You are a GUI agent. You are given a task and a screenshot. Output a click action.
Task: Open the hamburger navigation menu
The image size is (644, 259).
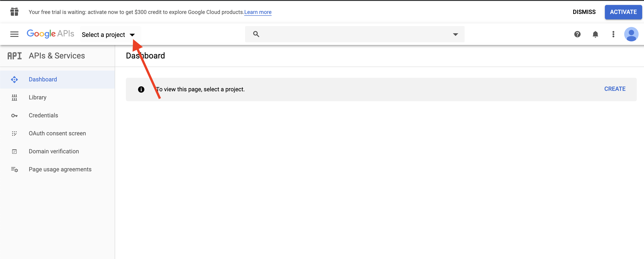[14, 34]
